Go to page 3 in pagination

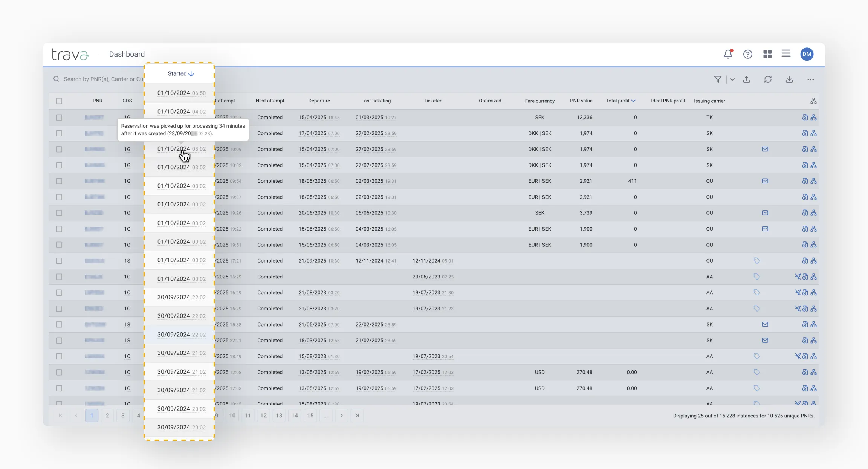pyautogui.click(x=123, y=416)
